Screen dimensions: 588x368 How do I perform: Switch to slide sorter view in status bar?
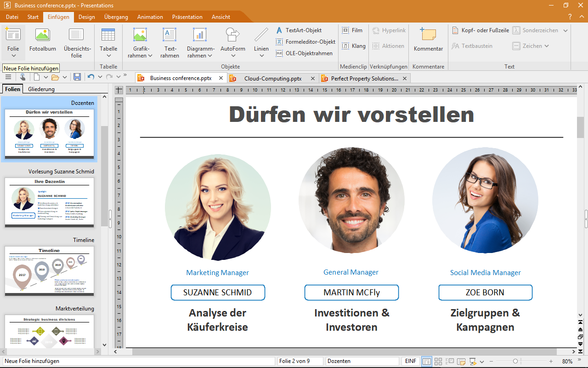click(438, 362)
